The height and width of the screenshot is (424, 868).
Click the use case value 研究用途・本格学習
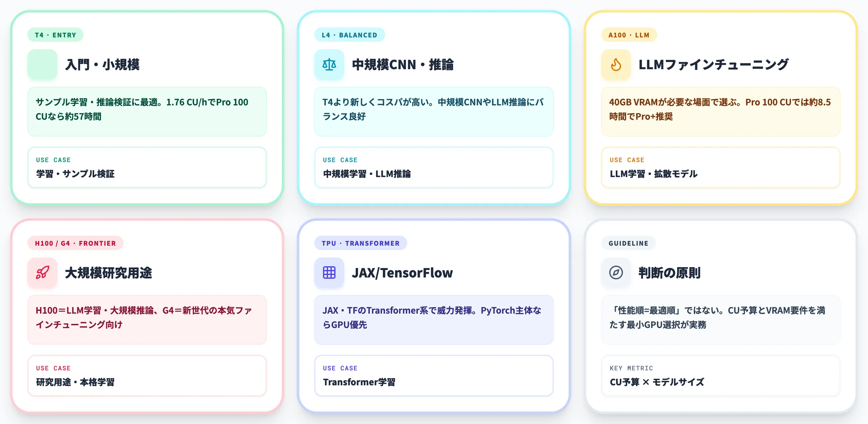click(75, 382)
